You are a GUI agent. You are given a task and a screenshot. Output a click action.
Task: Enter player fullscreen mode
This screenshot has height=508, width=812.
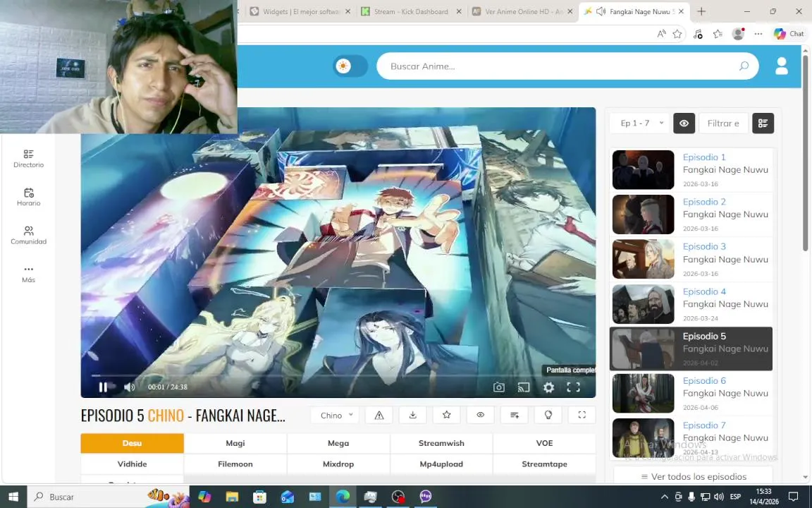point(573,387)
